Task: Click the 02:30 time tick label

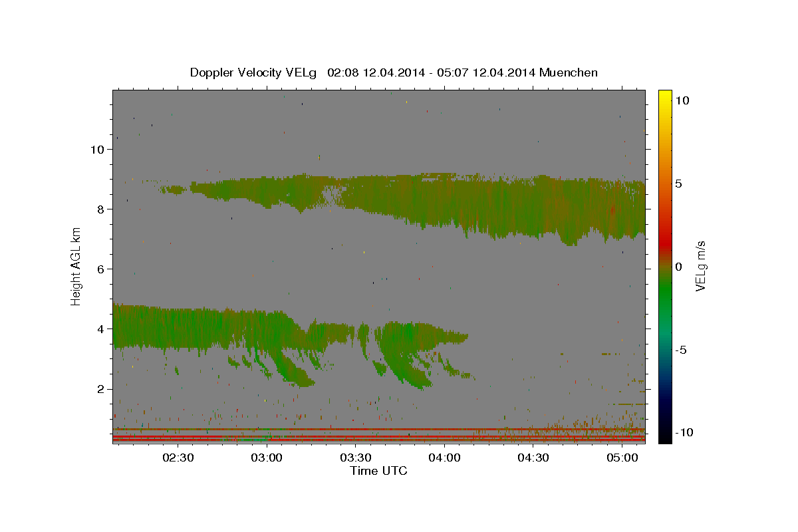Action: point(178,458)
